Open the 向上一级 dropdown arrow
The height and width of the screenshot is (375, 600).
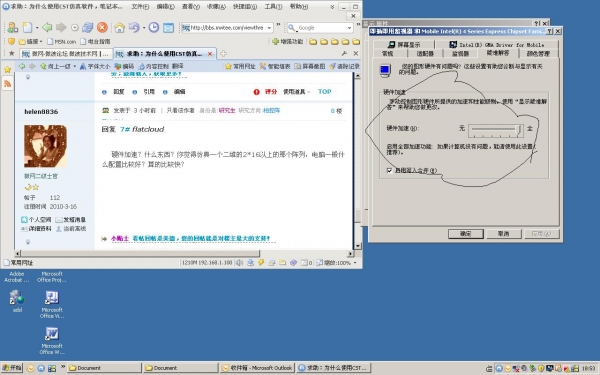click(74, 66)
